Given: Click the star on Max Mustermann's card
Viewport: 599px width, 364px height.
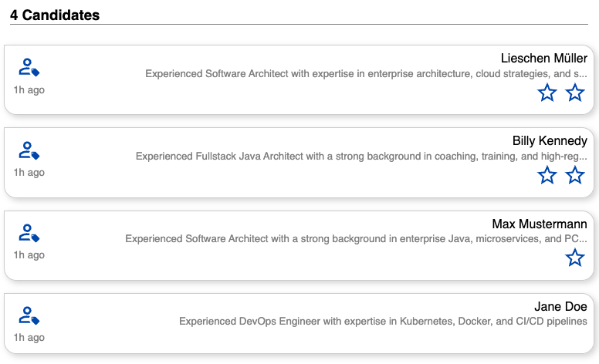Looking at the screenshot, I should pyautogui.click(x=575, y=258).
